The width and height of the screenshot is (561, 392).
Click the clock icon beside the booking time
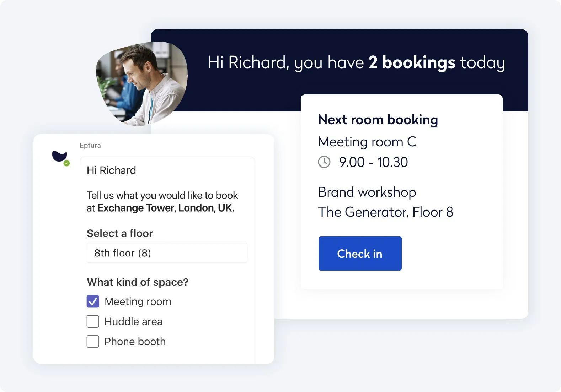coord(324,162)
